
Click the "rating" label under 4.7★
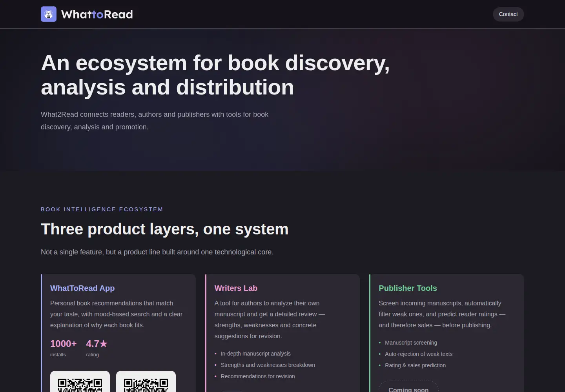(93, 354)
